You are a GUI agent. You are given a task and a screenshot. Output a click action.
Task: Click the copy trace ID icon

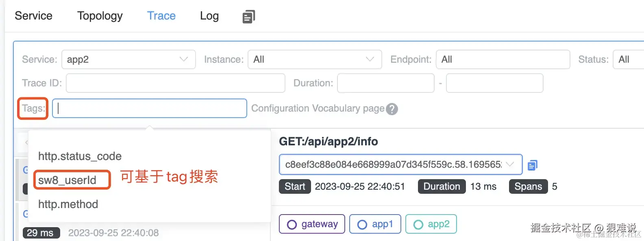click(532, 165)
